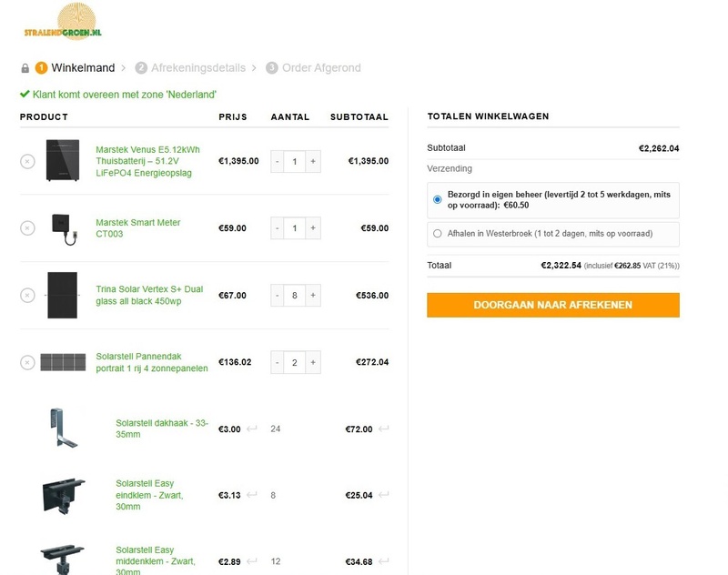Screen dimensions: 728x575
Task: Click quantity field of Solarstell Pannendak
Action: click(x=294, y=362)
